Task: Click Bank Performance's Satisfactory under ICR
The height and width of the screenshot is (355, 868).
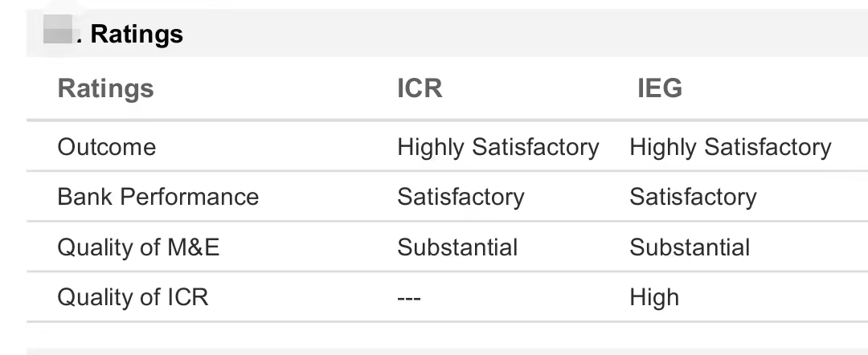Action: point(461,197)
